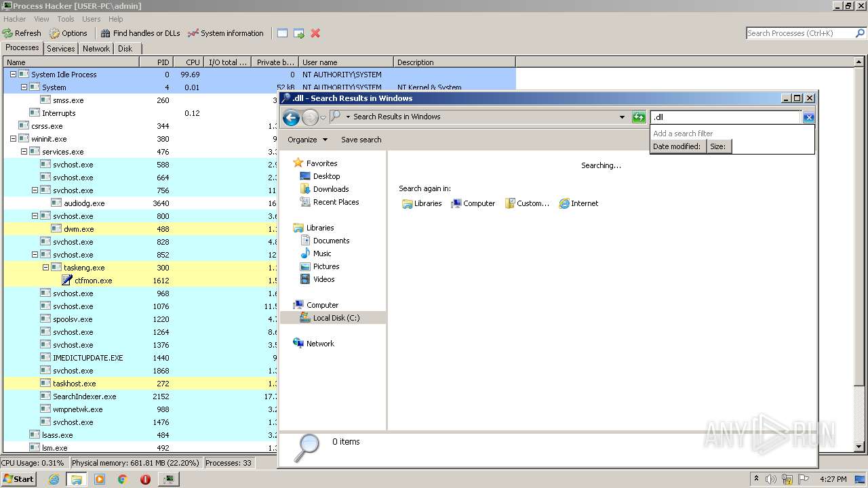Click the find window and thread icon

pyautogui.click(x=298, y=33)
